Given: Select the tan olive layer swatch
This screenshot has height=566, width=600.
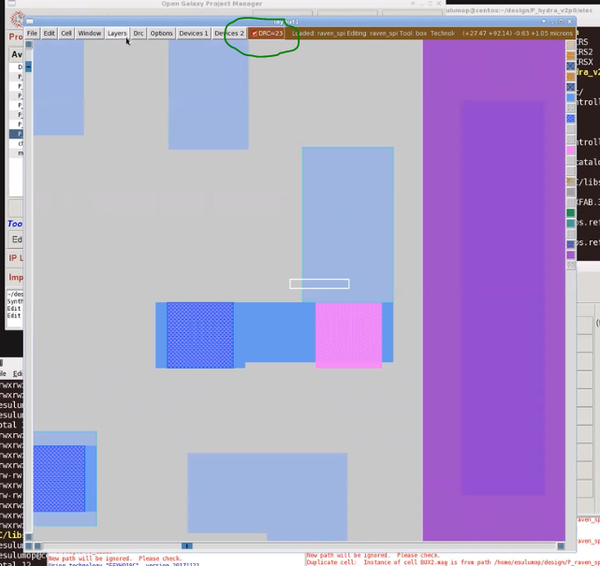Looking at the screenshot, I should tap(571, 181).
